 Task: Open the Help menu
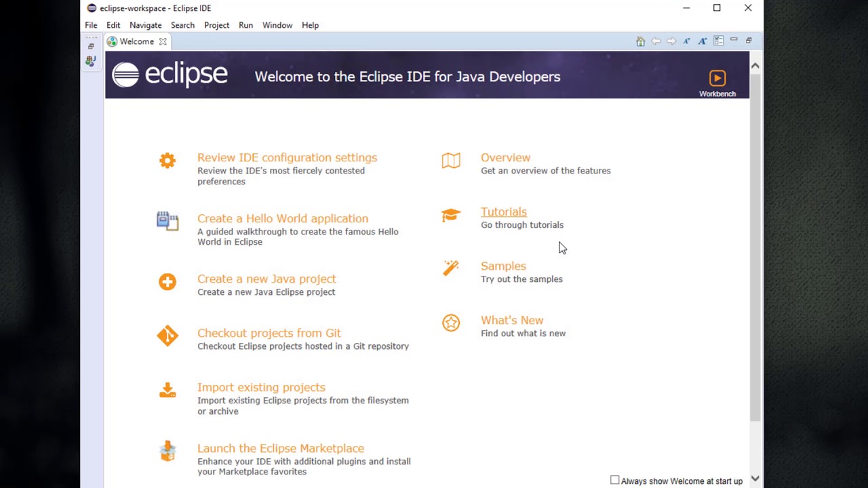coord(310,25)
